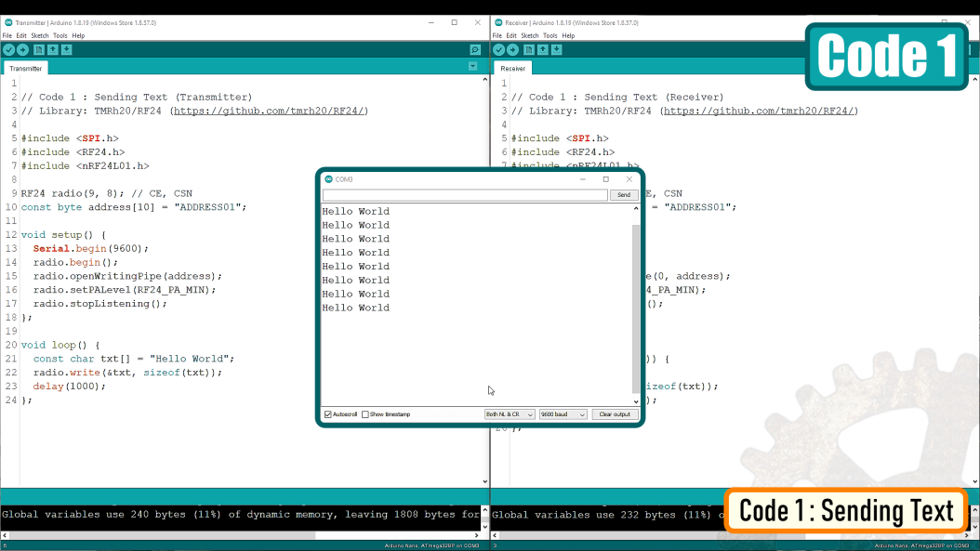The height and width of the screenshot is (551, 980).
Task: Upload the Transmitter sketch with arrow icon
Action: 23,50
